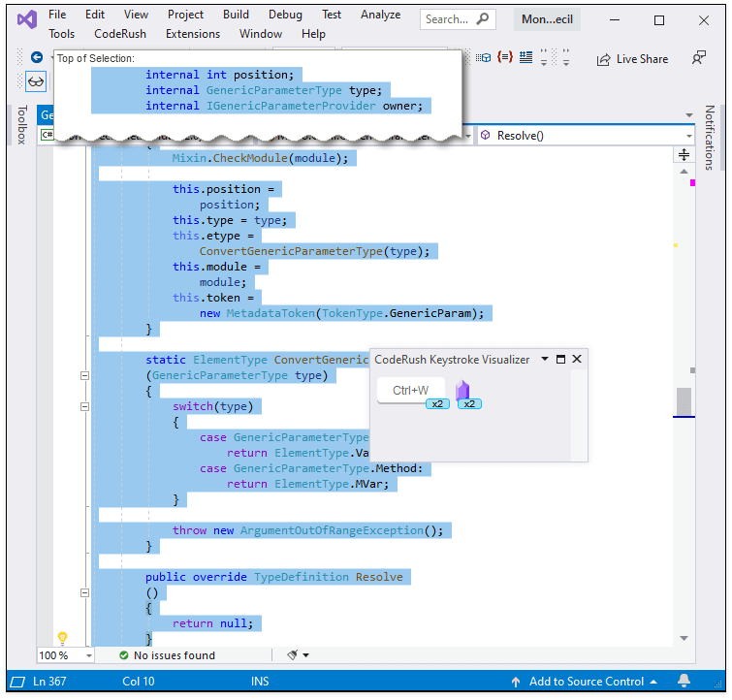Click the search magnifier icon
The height and width of the screenshot is (700, 732).
click(483, 19)
